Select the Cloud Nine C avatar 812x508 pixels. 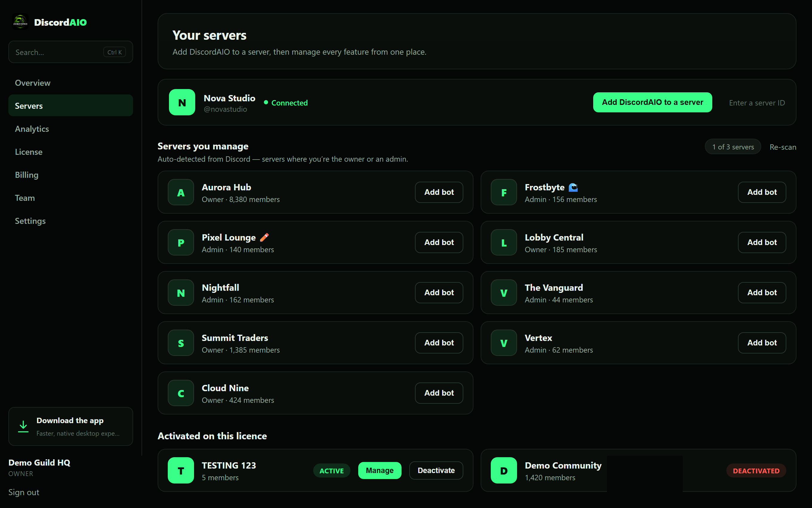181,393
